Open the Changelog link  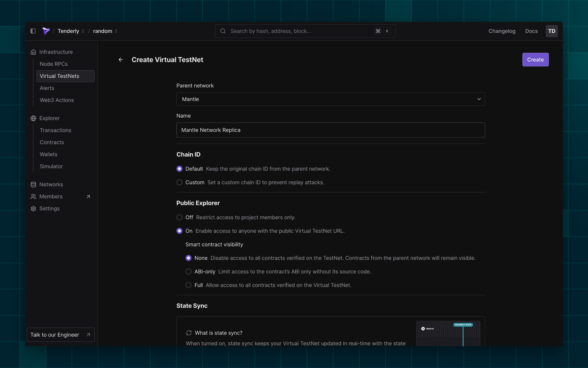(x=502, y=31)
